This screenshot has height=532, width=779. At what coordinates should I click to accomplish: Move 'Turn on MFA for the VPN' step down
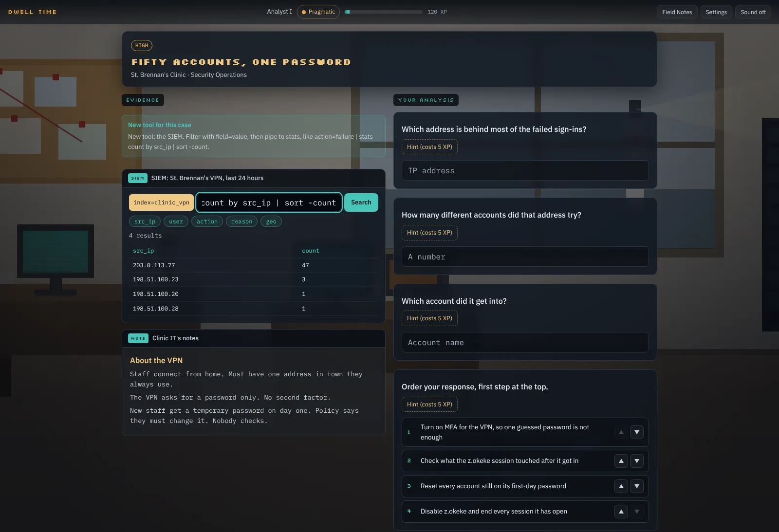637,432
